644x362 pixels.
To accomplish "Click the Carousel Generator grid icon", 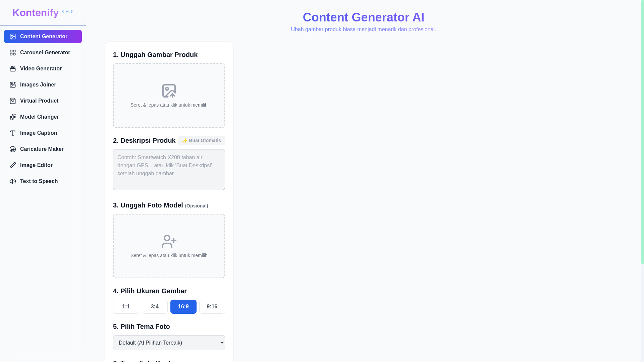I will [13, 53].
